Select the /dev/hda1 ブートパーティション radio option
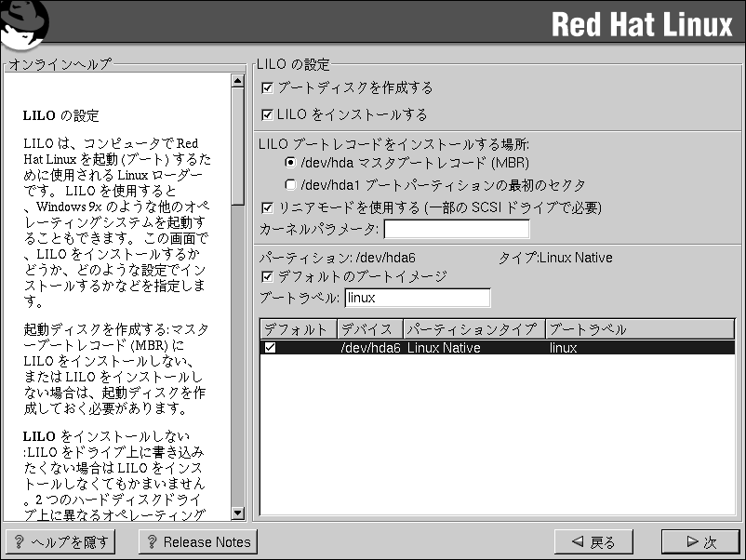Image resolution: width=746 pixels, height=560 pixels. coord(290,184)
